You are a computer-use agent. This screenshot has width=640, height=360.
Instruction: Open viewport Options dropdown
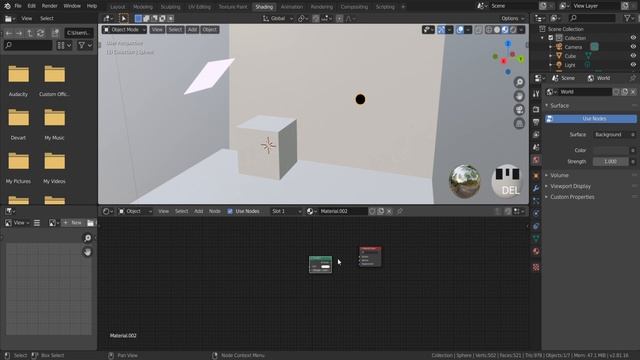pos(513,18)
